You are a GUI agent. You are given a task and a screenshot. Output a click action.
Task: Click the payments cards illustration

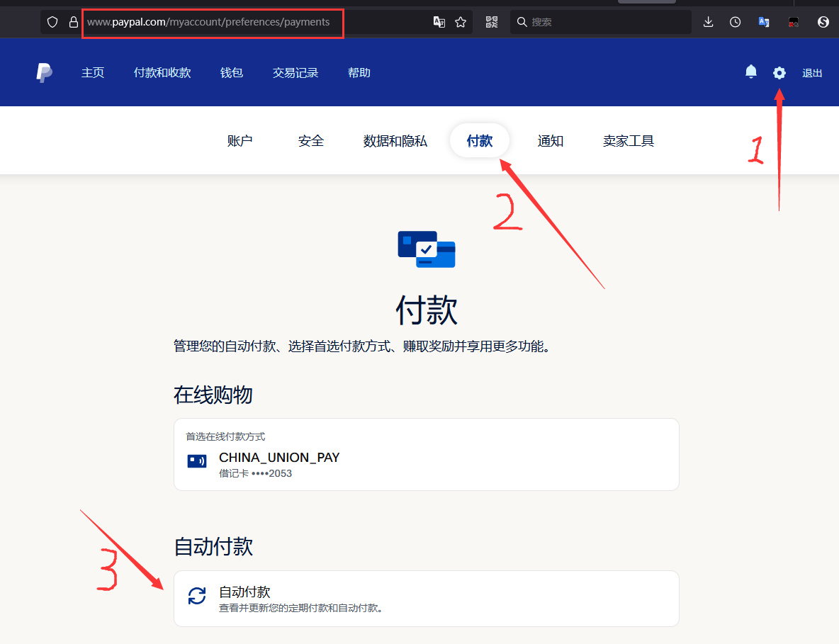pos(427,249)
